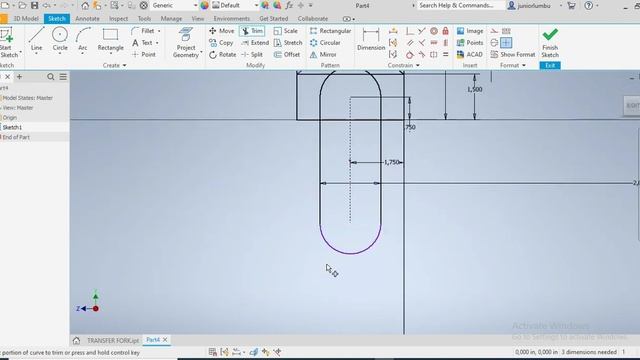Click the Point tool

click(144, 54)
